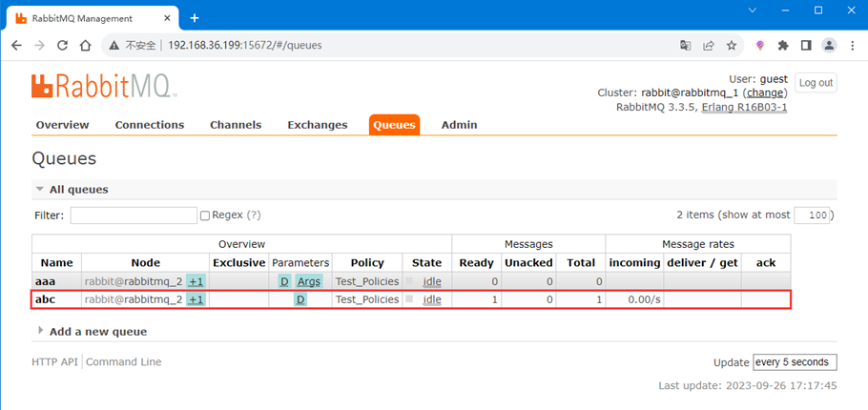This screenshot has height=410, width=868.
Task: Bookmark this page with the star icon
Action: coord(732,46)
